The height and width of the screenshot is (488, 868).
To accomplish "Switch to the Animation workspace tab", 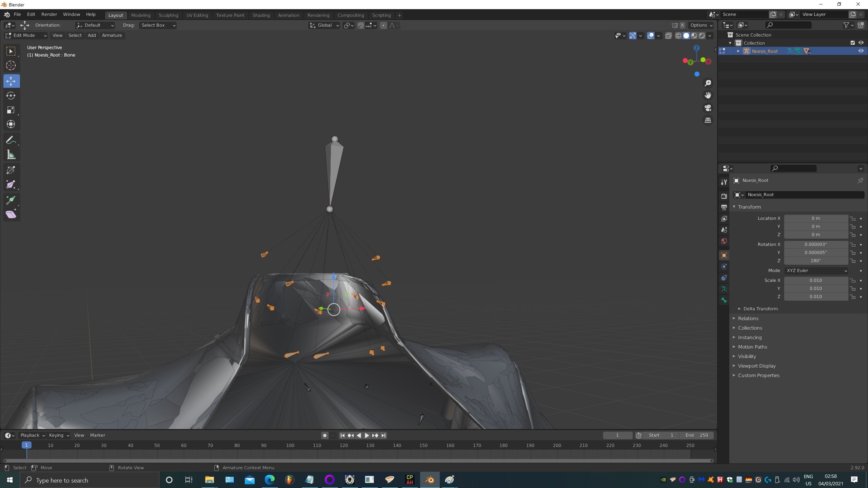I will point(289,15).
